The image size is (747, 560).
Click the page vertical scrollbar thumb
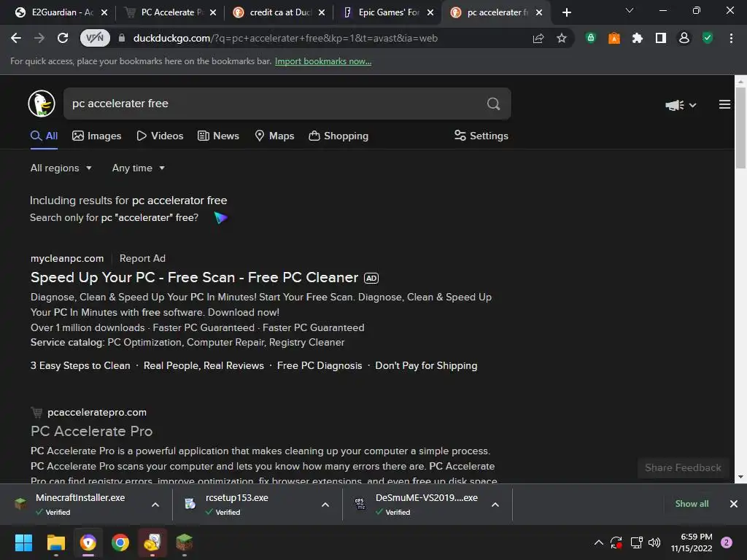(x=740, y=128)
